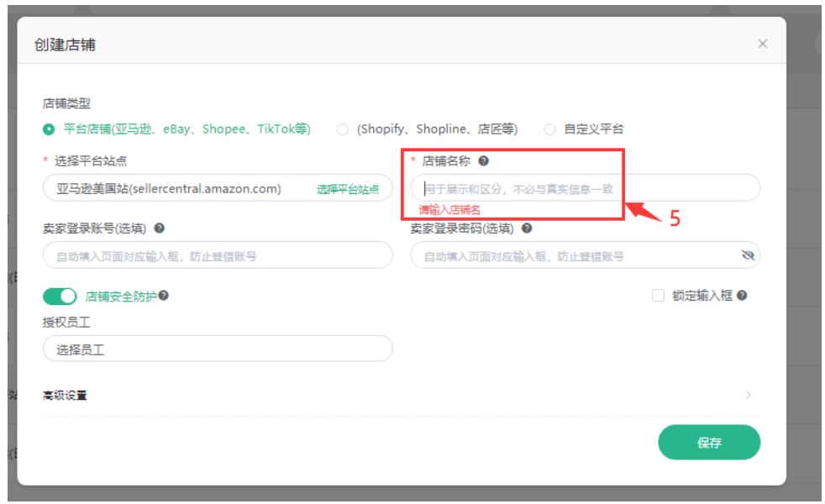Screen dimensions: 825x504
Task: Select the 自定义平台 radio option
Action: [x=549, y=129]
